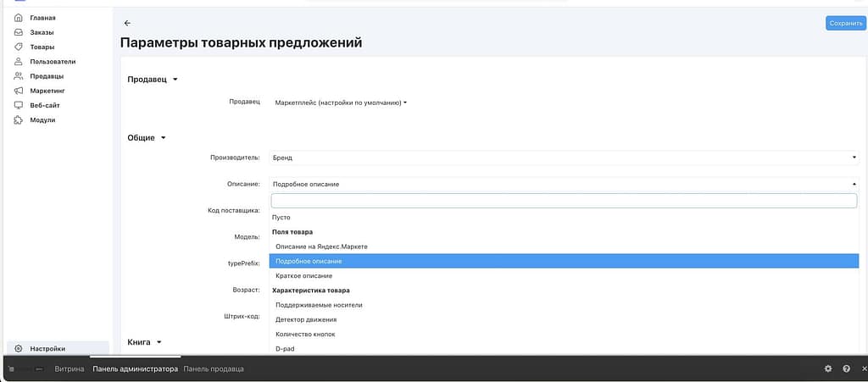868x382 pixels.
Task: Click the inbox icon beside Заказы
Action: coord(19,33)
